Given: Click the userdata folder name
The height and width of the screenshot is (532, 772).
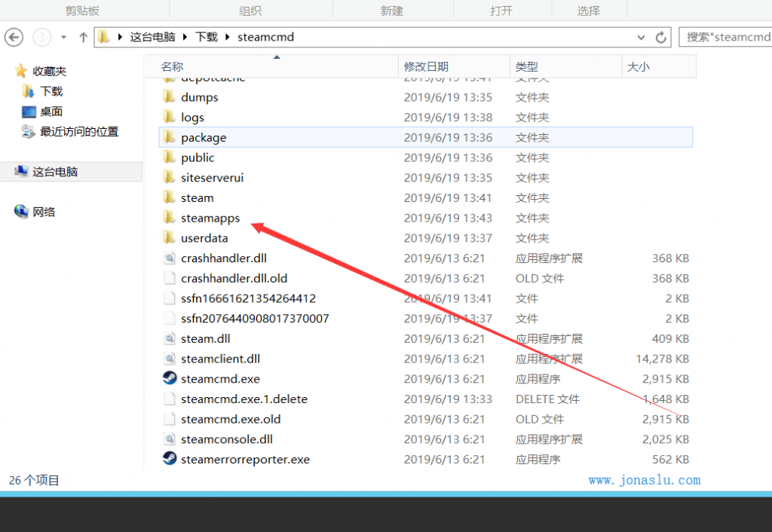Looking at the screenshot, I should (204, 238).
